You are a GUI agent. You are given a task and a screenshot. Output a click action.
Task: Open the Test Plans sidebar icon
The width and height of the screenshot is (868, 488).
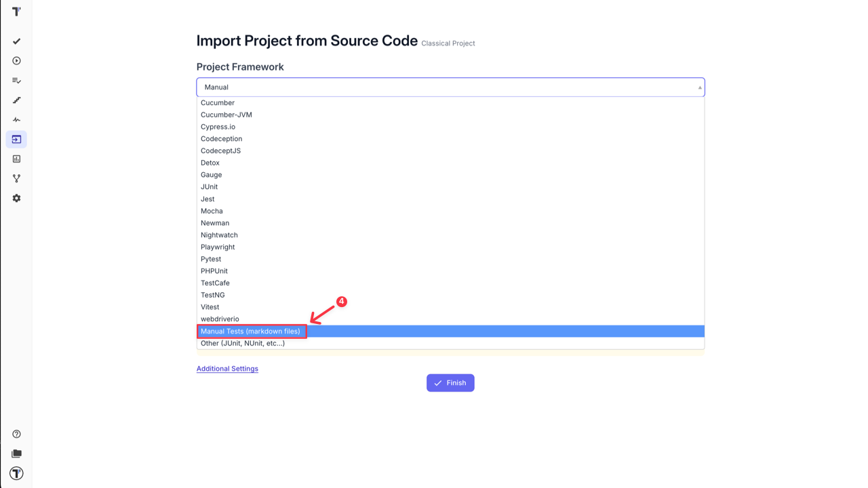16,80
